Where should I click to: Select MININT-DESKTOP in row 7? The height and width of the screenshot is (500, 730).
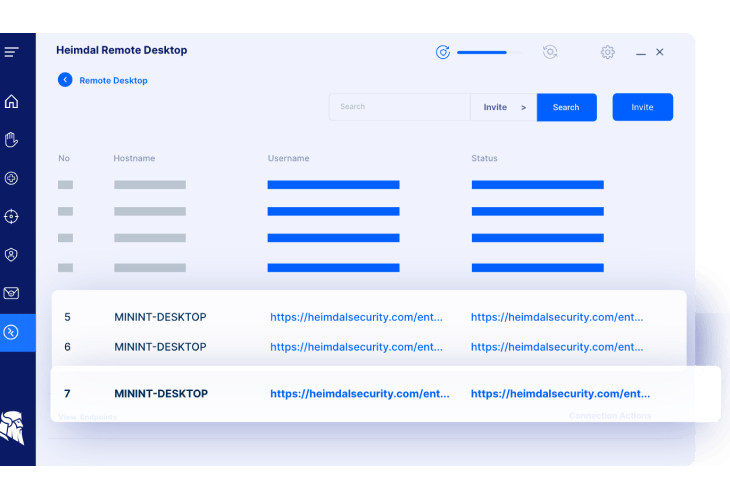[161, 394]
